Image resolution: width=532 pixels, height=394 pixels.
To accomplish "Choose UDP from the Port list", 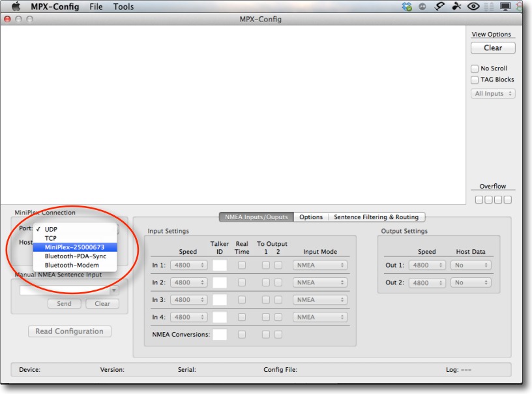I will tap(75, 229).
